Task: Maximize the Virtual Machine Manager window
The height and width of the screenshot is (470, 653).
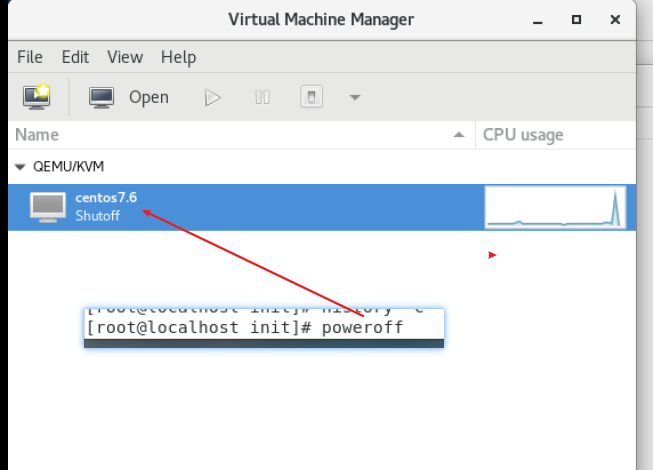Action: click(576, 20)
